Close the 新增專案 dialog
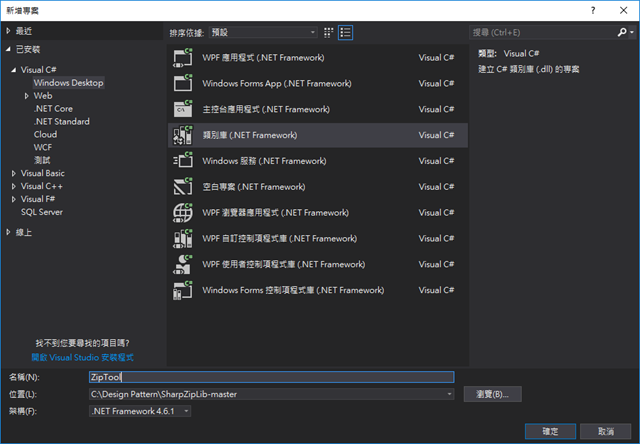640x444 pixels. coord(623,11)
